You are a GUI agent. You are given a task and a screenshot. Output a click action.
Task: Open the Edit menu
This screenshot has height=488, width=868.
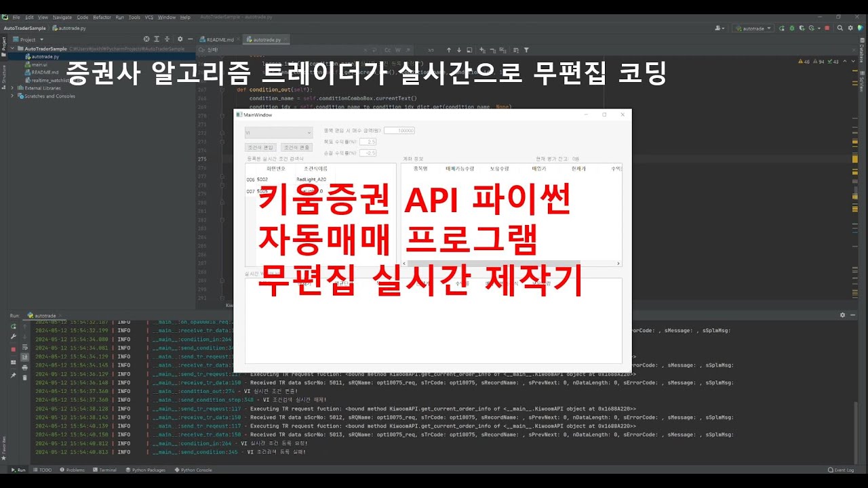pos(28,17)
